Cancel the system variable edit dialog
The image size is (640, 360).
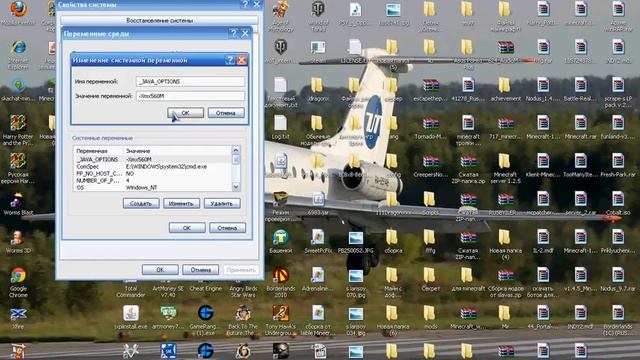point(226,113)
